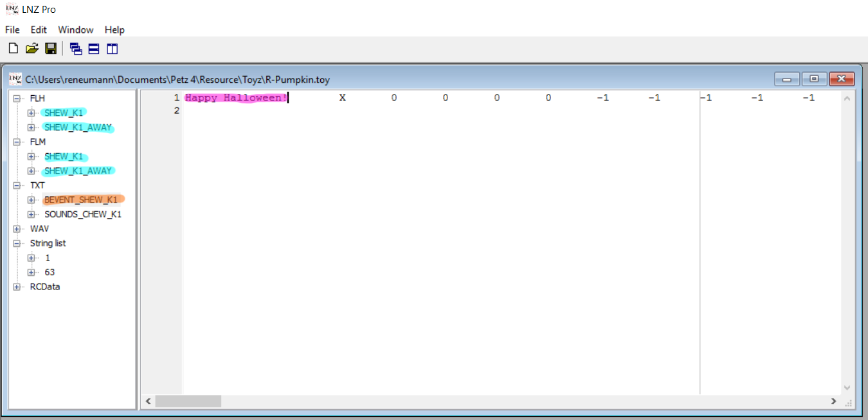This screenshot has width=868, height=420.
Task: Click the X value on editor line 1
Action: [x=343, y=98]
